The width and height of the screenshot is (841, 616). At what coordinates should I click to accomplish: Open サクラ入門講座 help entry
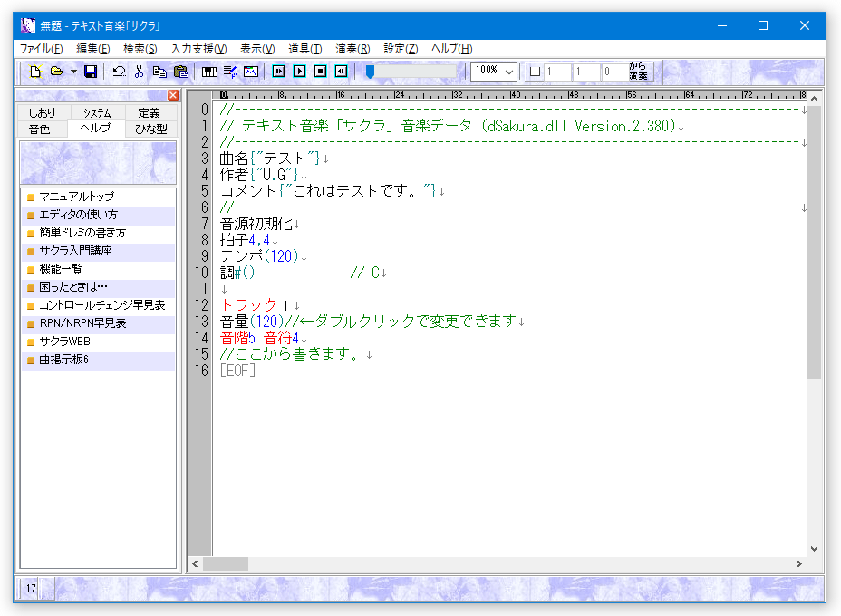[98, 252]
